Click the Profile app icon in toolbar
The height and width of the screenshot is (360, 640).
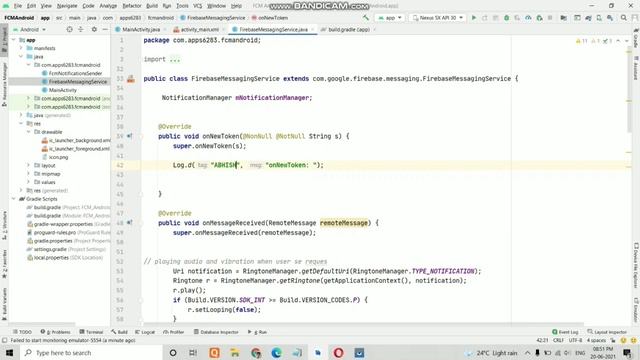528,18
